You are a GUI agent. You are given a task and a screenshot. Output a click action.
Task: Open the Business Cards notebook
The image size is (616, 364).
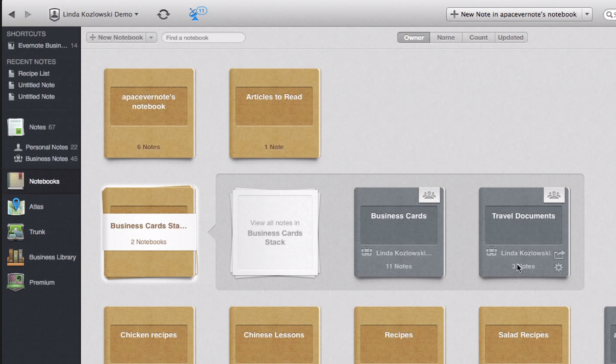tap(399, 232)
